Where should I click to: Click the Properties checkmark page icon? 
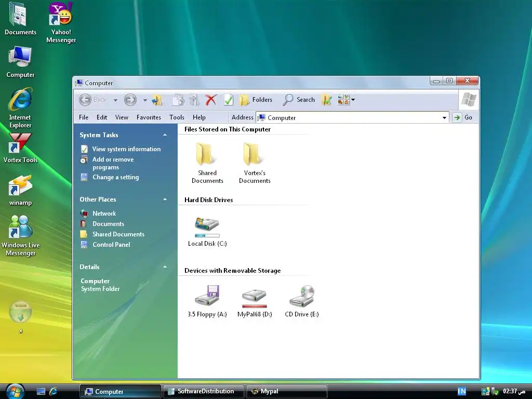[x=229, y=100]
